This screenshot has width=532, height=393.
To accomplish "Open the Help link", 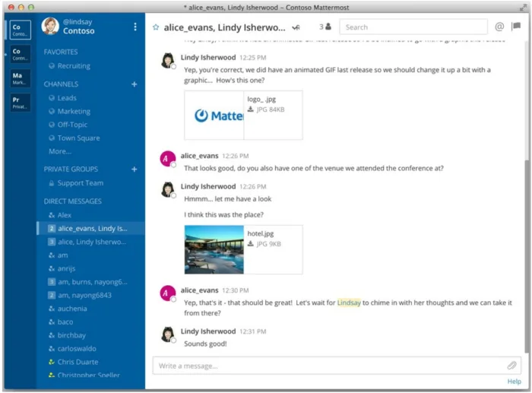I will click(x=514, y=382).
